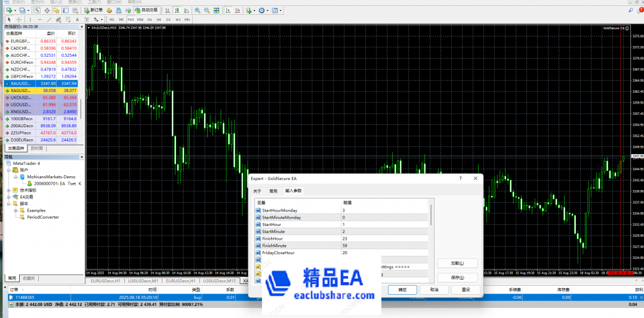Select the 225JPYecn symbol row

pos(41,133)
